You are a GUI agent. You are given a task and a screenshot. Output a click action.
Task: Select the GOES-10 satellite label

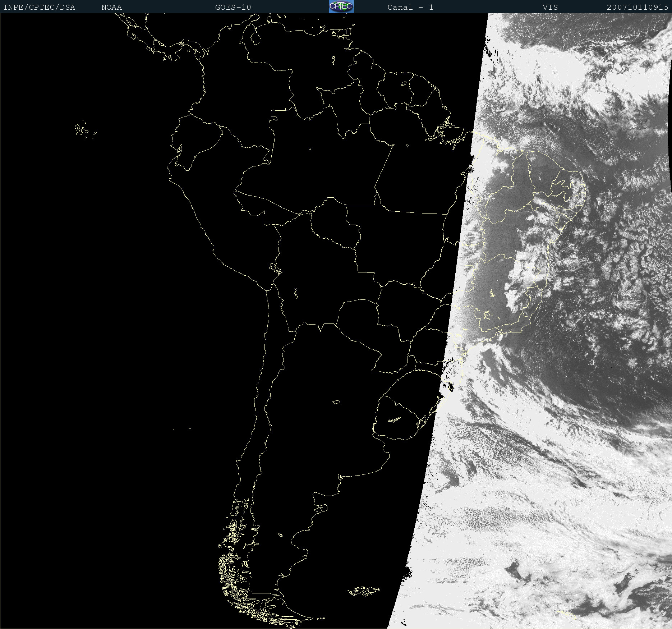point(233,7)
